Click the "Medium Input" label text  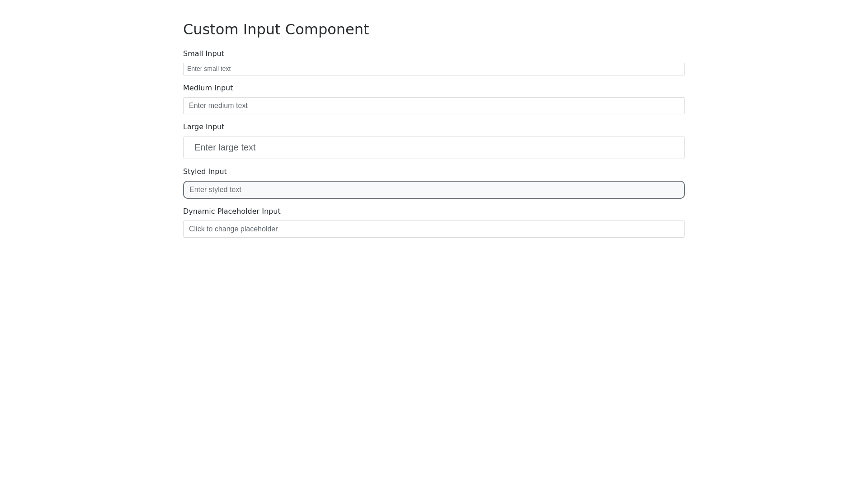point(208,88)
